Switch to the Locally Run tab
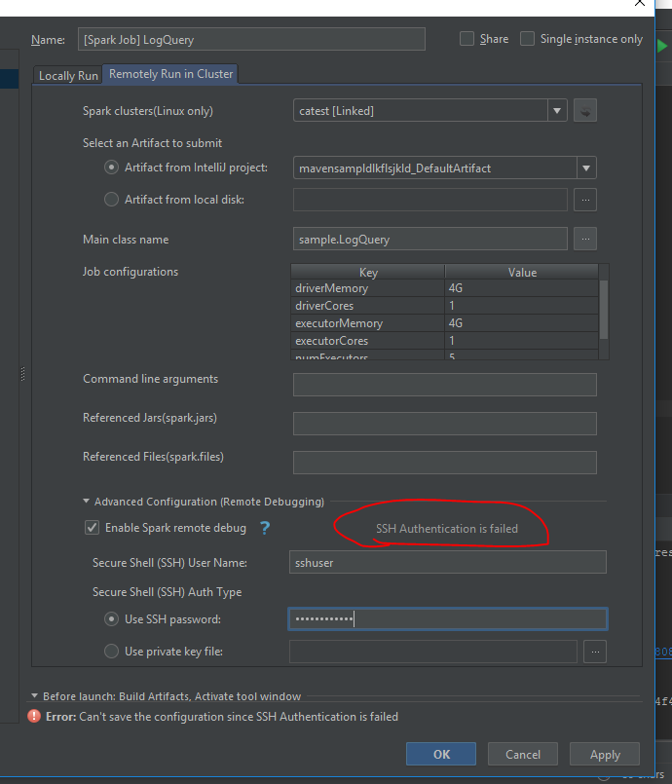Screen dimensions: 672x784 [x=66, y=75]
